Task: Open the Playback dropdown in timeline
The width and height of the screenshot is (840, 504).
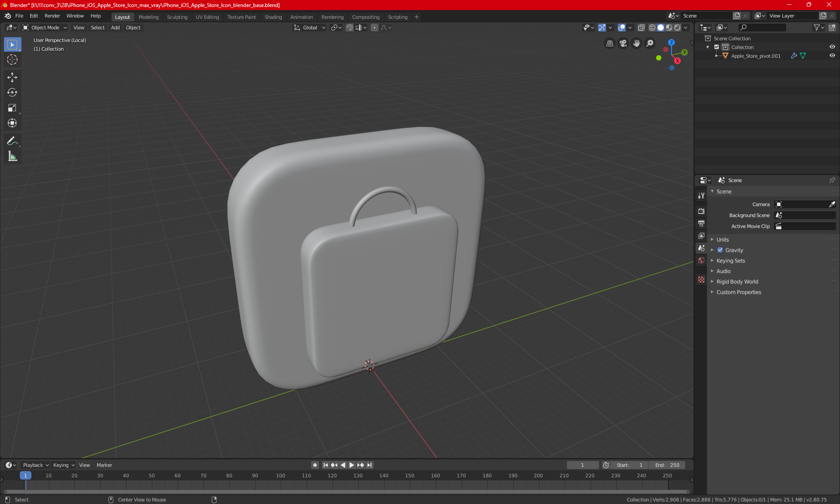Action: [x=35, y=465]
